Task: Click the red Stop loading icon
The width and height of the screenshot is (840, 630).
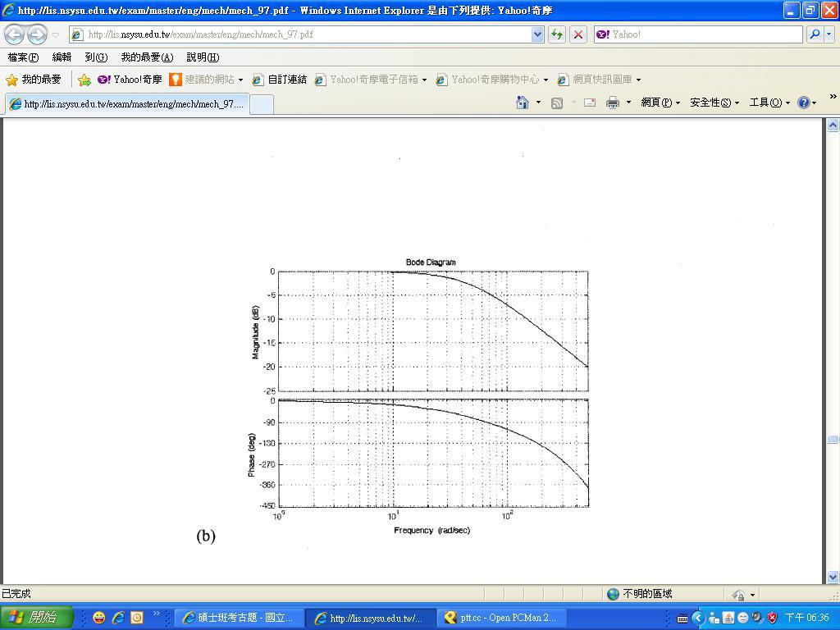Action: click(x=578, y=34)
